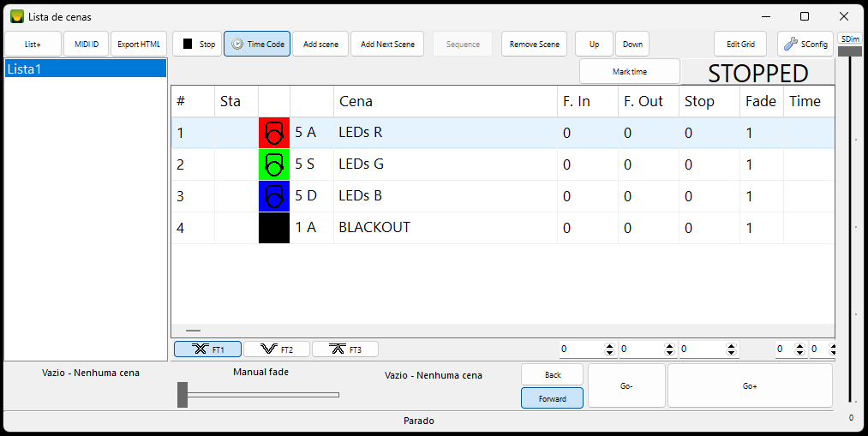Click the Manual fade slider handle
This screenshot has width=868, height=436.
(183, 395)
